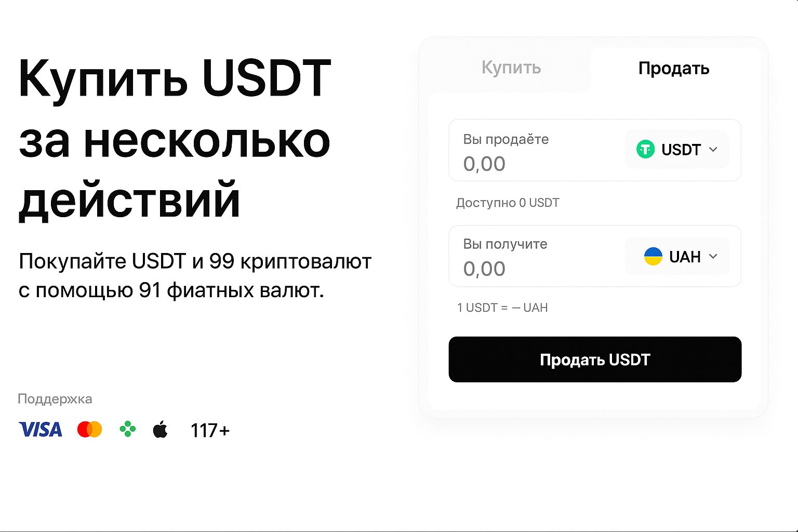The height and width of the screenshot is (532, 798).
Task: Switch to the Купить tab
Action: click(511, 68)
